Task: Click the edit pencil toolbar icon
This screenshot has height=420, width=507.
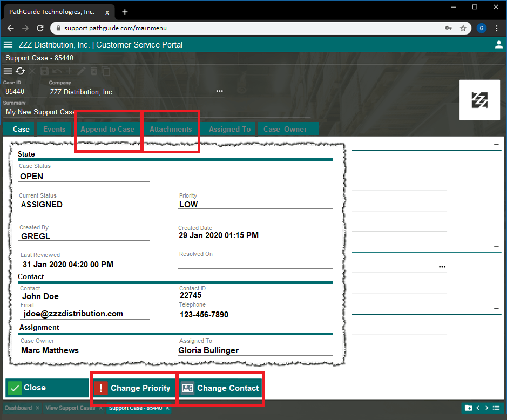Action: [x=82, y=71]
